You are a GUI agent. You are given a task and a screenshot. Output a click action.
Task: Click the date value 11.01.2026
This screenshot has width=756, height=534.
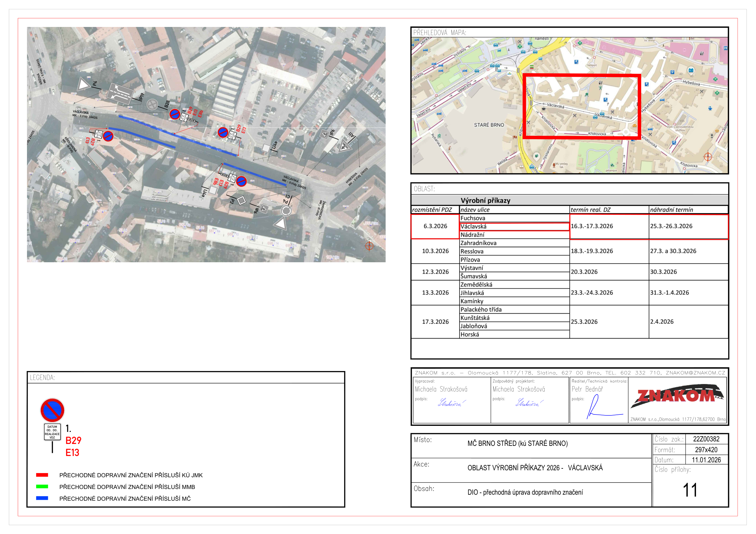tap(706, 460)
